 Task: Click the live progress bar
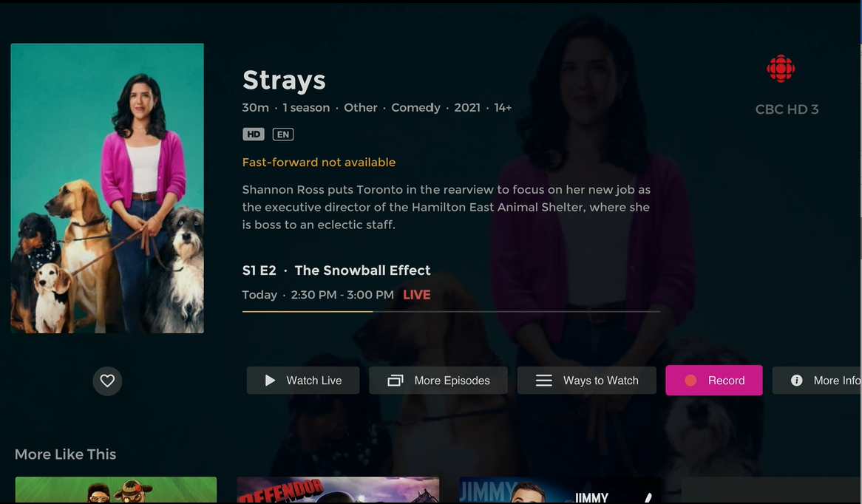(451, 312)
